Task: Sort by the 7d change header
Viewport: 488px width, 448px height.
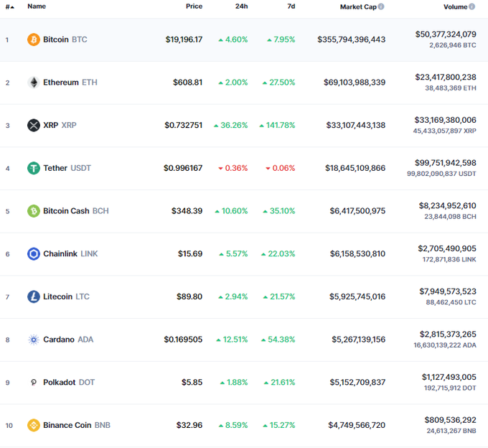Action: tap(291, 6)
